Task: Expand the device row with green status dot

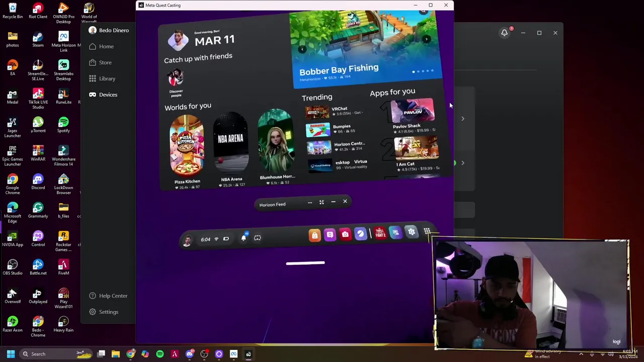Action: [x=463, y=163]
